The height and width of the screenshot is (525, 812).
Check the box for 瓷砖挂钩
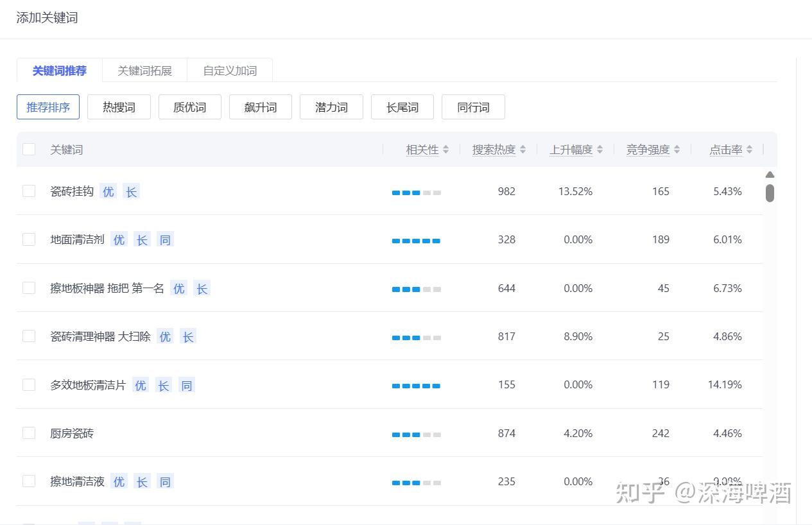click(29, 191)
